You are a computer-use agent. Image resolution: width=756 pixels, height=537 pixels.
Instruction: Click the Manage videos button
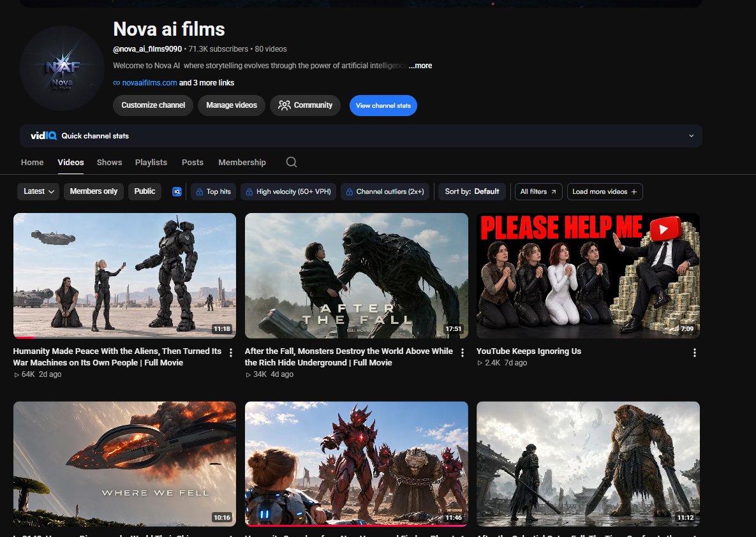pos(232,105)
